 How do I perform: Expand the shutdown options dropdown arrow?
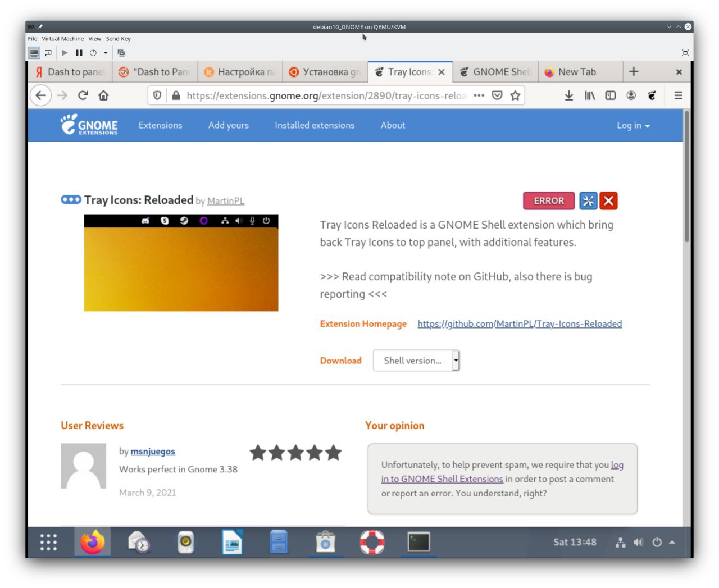pos(106,53)
